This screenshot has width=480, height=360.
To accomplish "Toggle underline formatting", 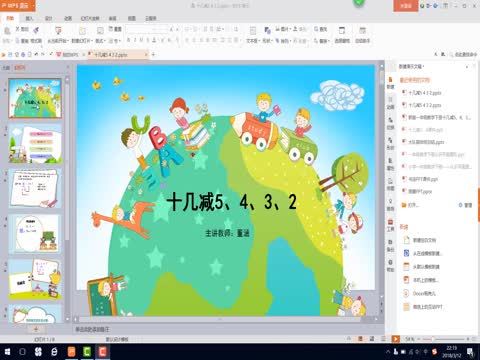I will (x=142, y=40).
